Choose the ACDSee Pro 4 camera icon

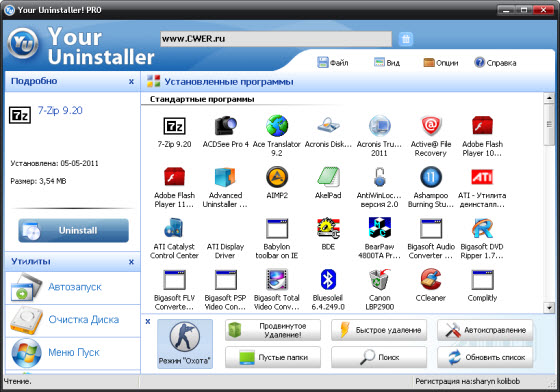click(x=225, y=126)
